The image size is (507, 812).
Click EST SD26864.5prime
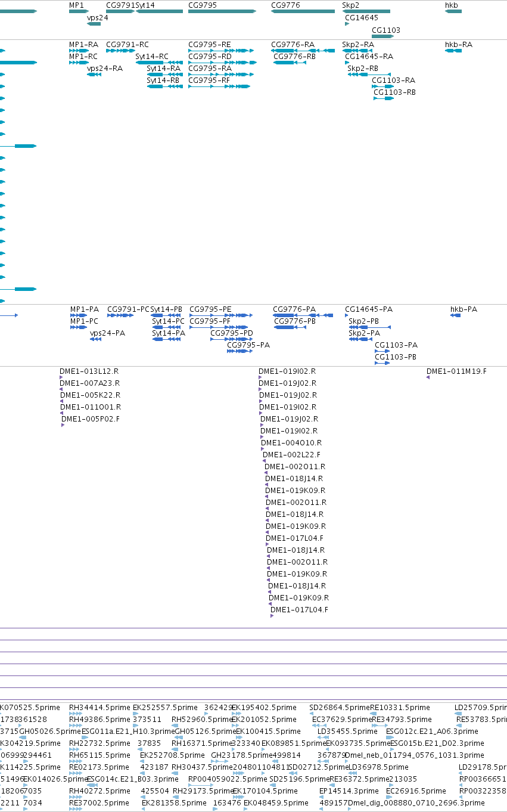340,708
